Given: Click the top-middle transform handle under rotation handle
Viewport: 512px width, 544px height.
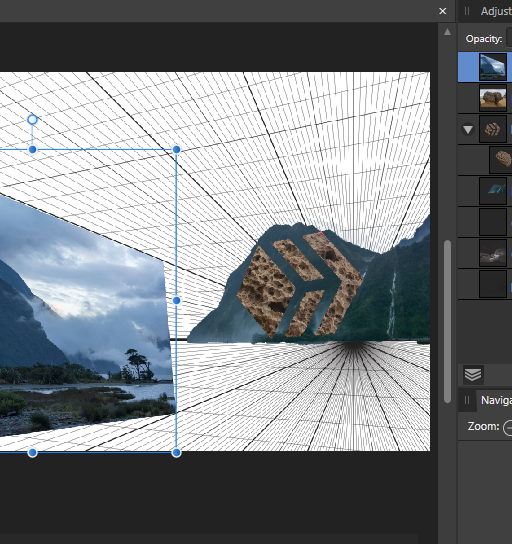Looking at the screenshot, I should pyautogui.click(x=32, y=150).
